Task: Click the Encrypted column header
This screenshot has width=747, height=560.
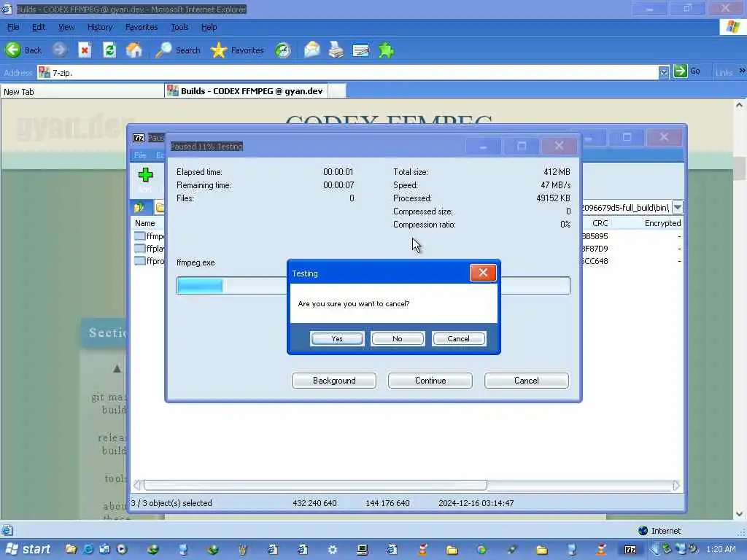Action: [x=662, y=223]
